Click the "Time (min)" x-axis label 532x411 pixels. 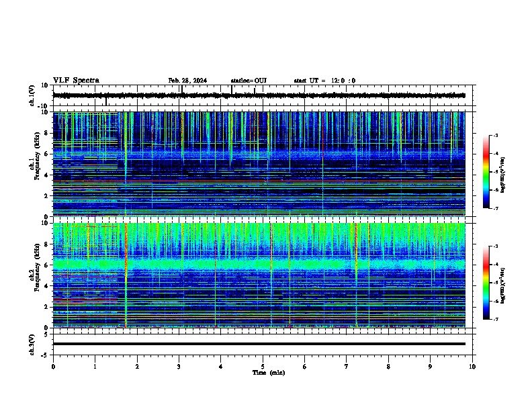click(x=269, y=373)
